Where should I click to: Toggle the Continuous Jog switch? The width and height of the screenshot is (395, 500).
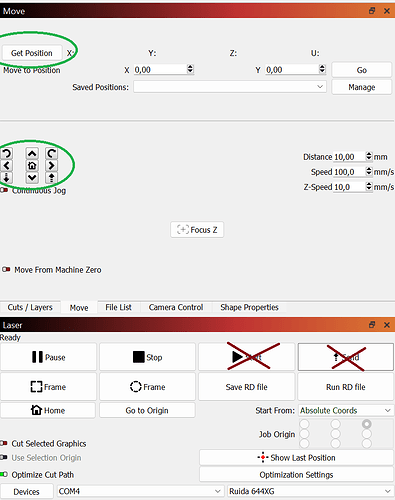click(4, 190)
